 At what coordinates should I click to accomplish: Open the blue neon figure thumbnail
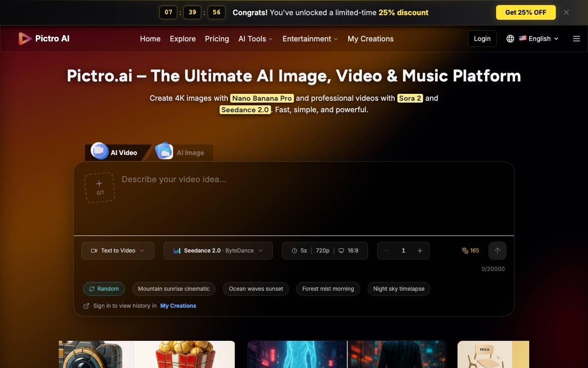(347, 354)
